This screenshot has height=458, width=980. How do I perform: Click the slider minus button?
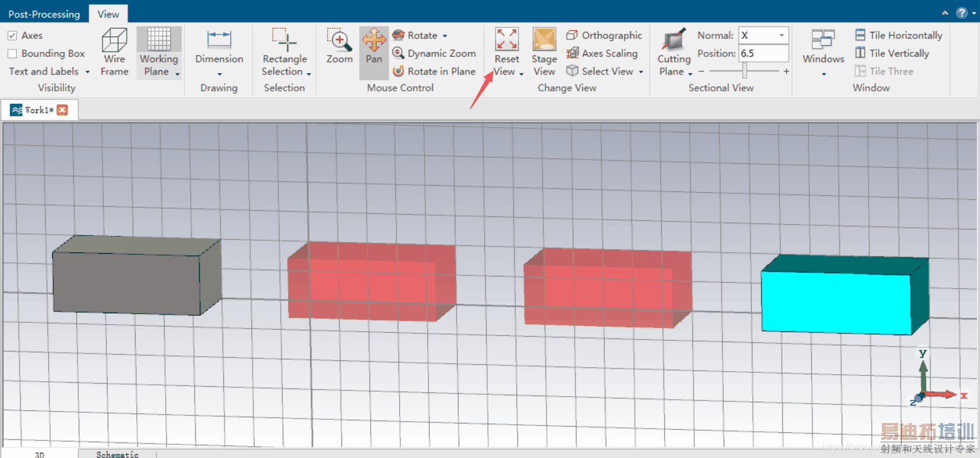[702, 72]
